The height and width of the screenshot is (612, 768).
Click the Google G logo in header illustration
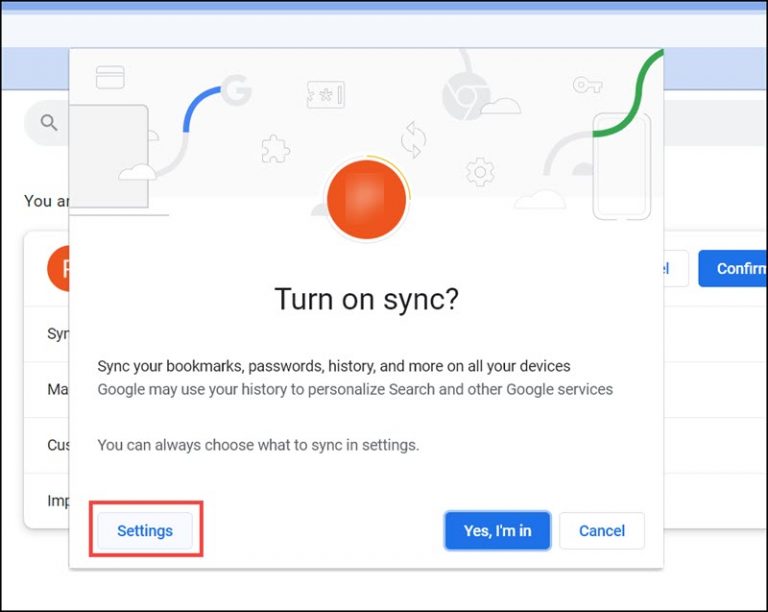[236, 95]
